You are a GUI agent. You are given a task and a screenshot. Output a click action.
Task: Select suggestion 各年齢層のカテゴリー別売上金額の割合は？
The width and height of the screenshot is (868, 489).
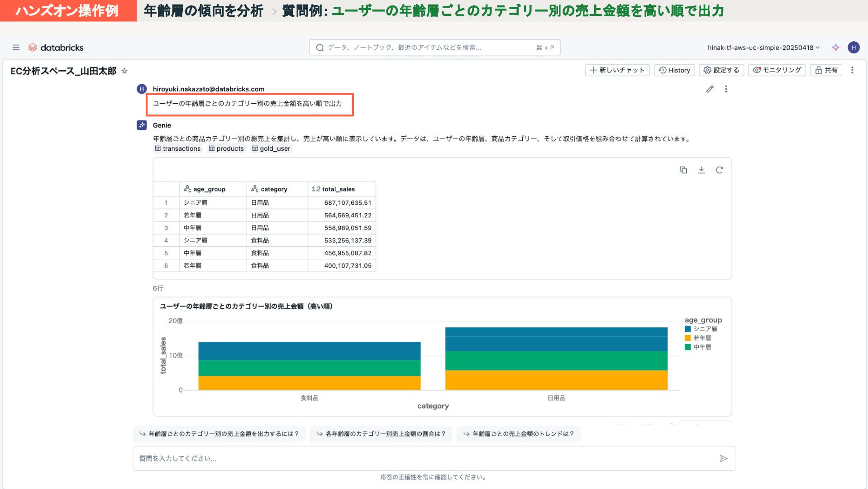tap(381, 434)
